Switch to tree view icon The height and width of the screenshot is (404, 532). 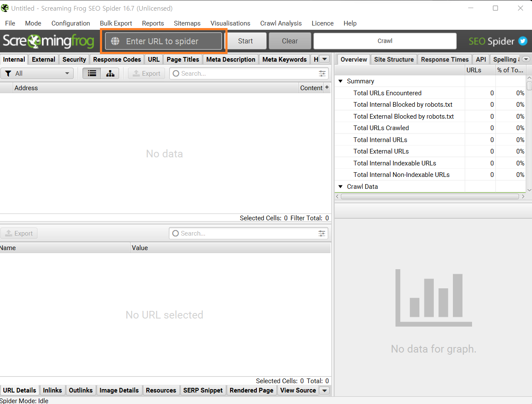coord(110,74)
